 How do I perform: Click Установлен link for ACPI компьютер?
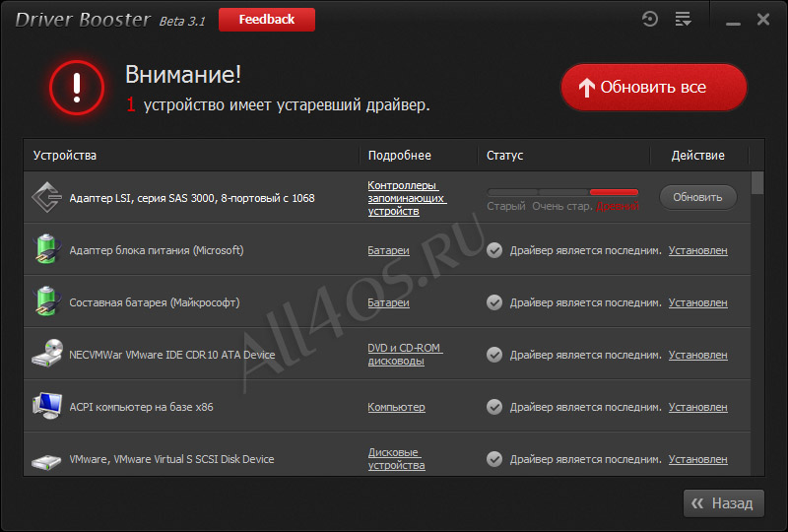[697, 407]
